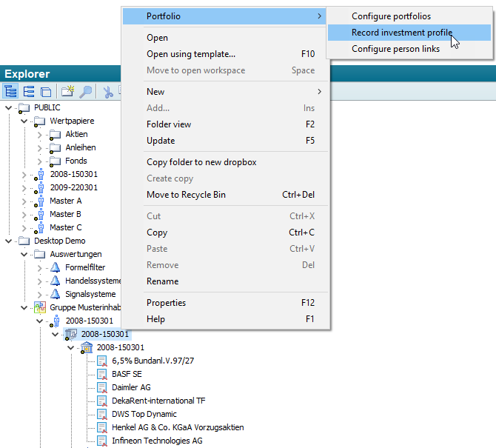The height and width of the screenshot is (448, 496).
Task: Open the New submenu
Action: pyautogui.click(x=234, y=92)
